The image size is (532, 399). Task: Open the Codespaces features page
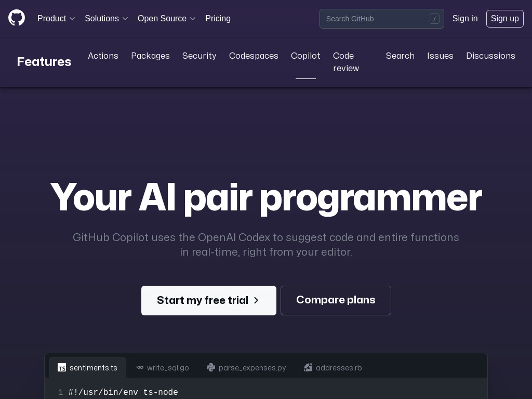[254, 56]
